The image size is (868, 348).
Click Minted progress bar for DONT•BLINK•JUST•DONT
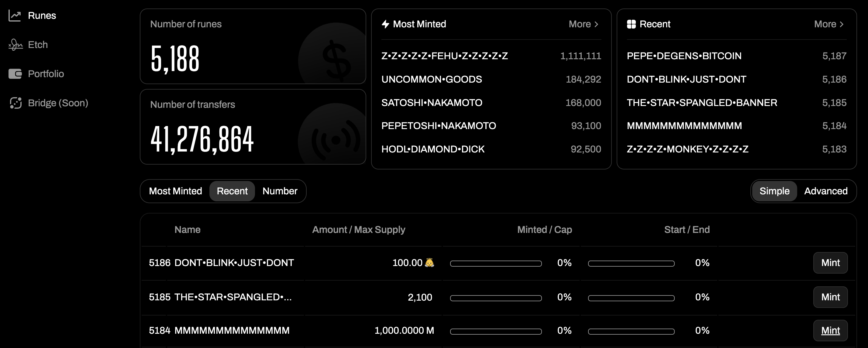pyautogui.click(x=496, y=263)
